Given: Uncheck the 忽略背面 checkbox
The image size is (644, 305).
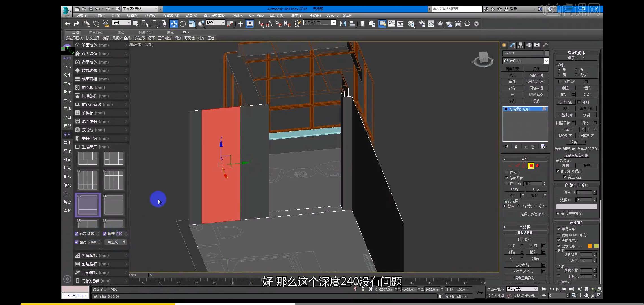Looking at the screenshot, I should tap(507, 178).
